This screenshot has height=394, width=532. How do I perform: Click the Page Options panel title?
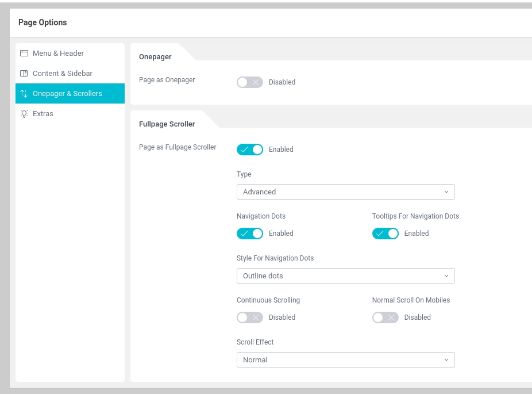(43, 22)
